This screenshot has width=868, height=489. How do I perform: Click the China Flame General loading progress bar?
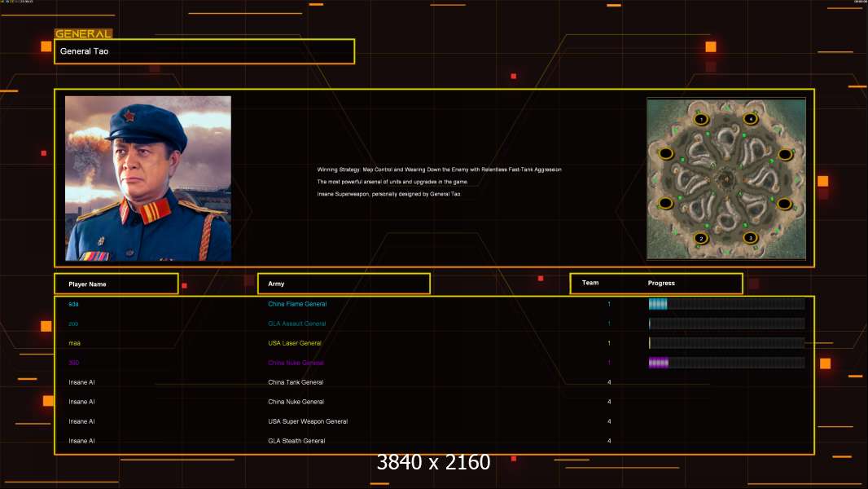tap(726, 303)
